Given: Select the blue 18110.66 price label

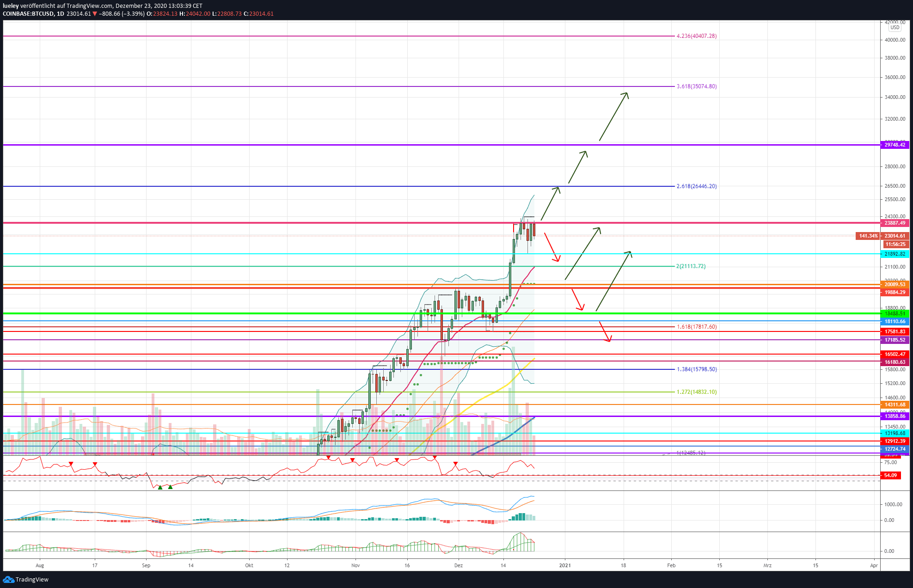Looking at the screenshot, I should (895, 321).
